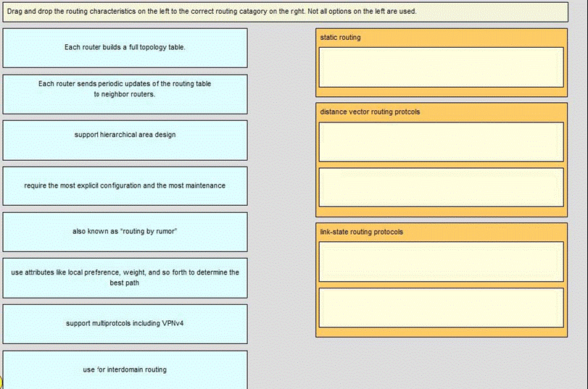This screenshot has height=389, width=588.
Task: Click the second link-state routing drop slot
Action: 441,307
